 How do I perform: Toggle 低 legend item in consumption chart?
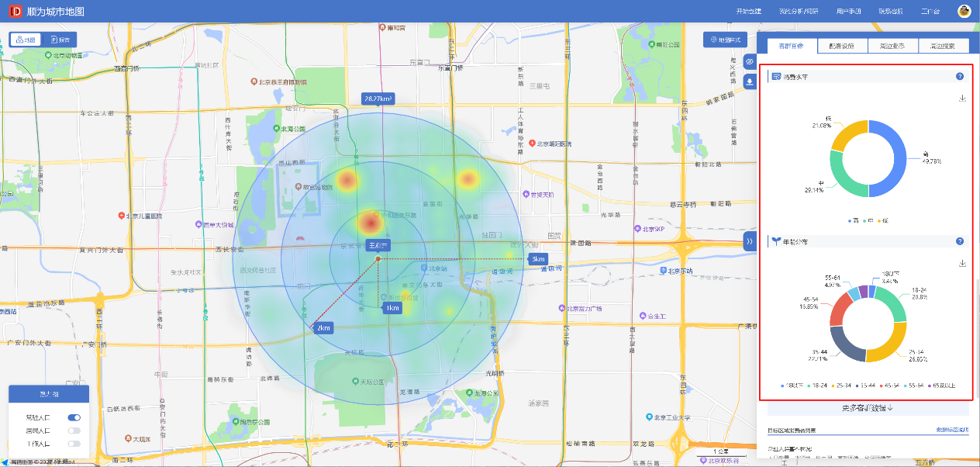point(883,220)
